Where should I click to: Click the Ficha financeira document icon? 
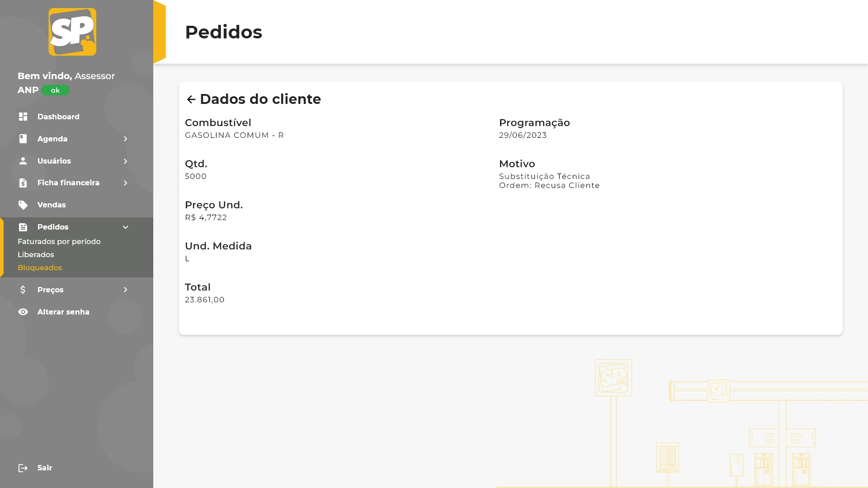[23, 183]
